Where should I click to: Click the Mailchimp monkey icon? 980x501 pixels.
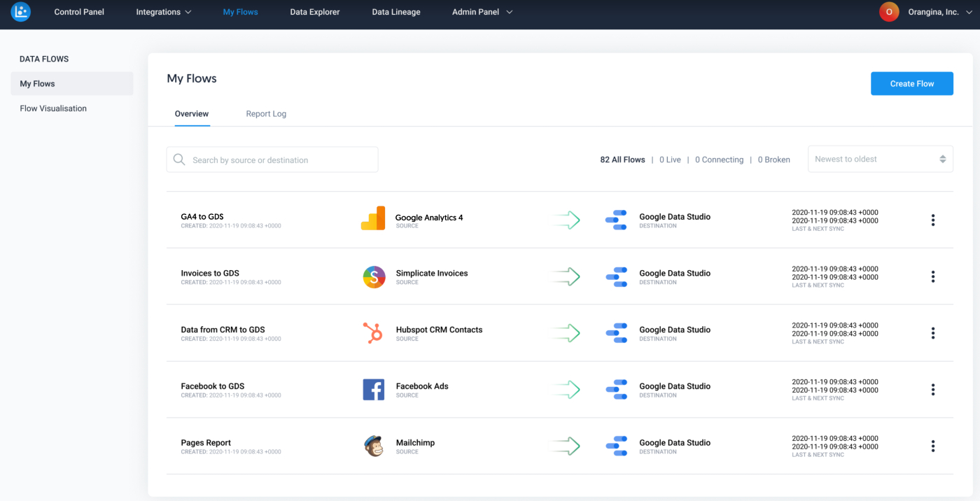(x=374, y=446)
